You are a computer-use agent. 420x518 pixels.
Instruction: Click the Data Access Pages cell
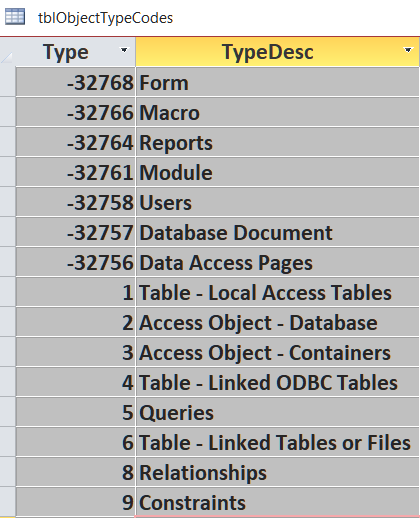pos(277,262)
